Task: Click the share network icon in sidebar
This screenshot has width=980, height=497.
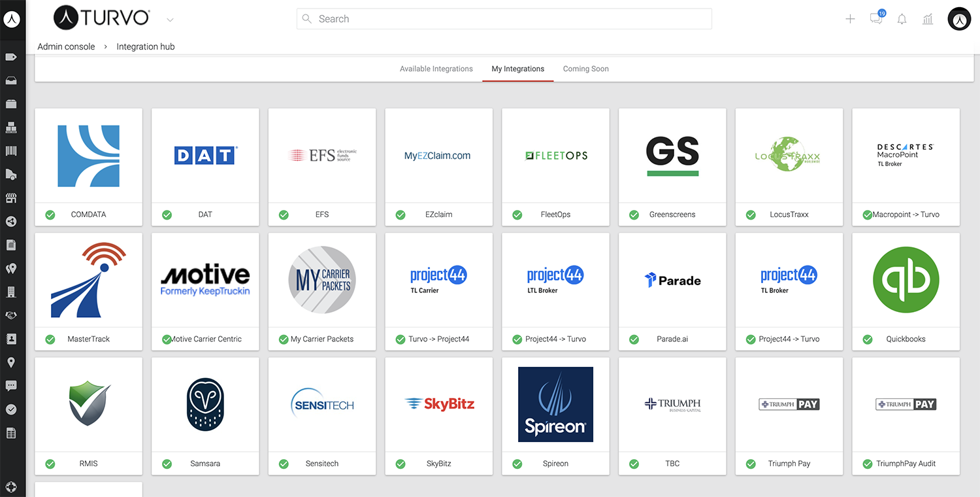Action: click(11, 222)
